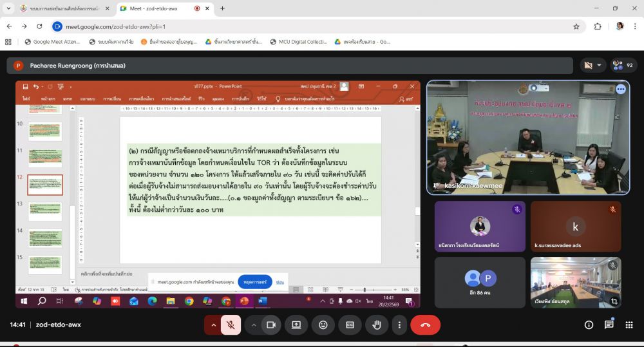Open the dropdown beside the no-camera icon
The image size is (644, 347).
(x=599, y=65)
